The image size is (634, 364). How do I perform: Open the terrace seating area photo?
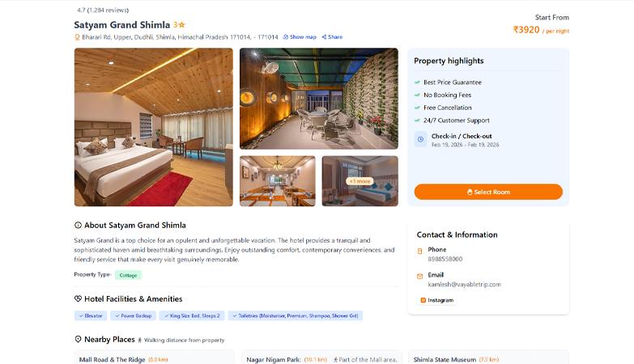[x=318, y=99]
